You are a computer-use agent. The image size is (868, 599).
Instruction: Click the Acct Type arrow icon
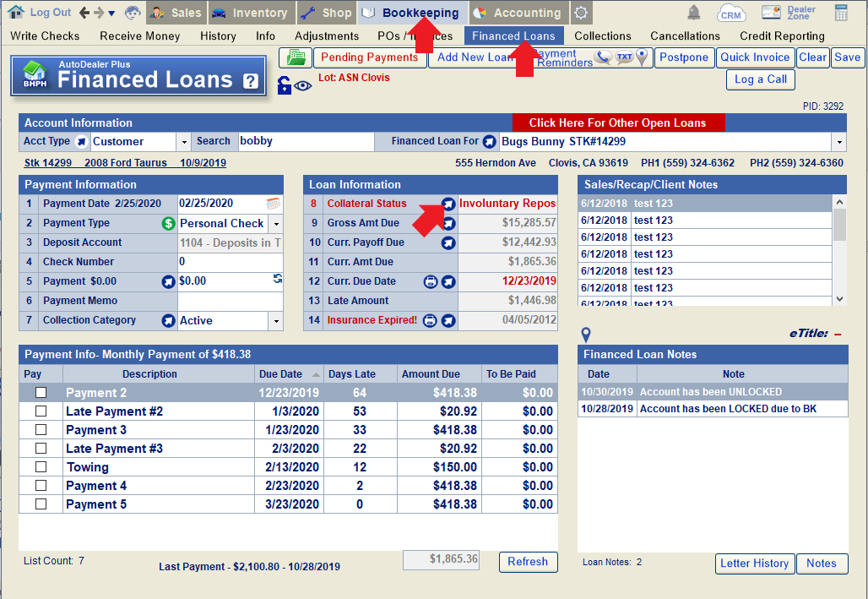tap(81, 142)
